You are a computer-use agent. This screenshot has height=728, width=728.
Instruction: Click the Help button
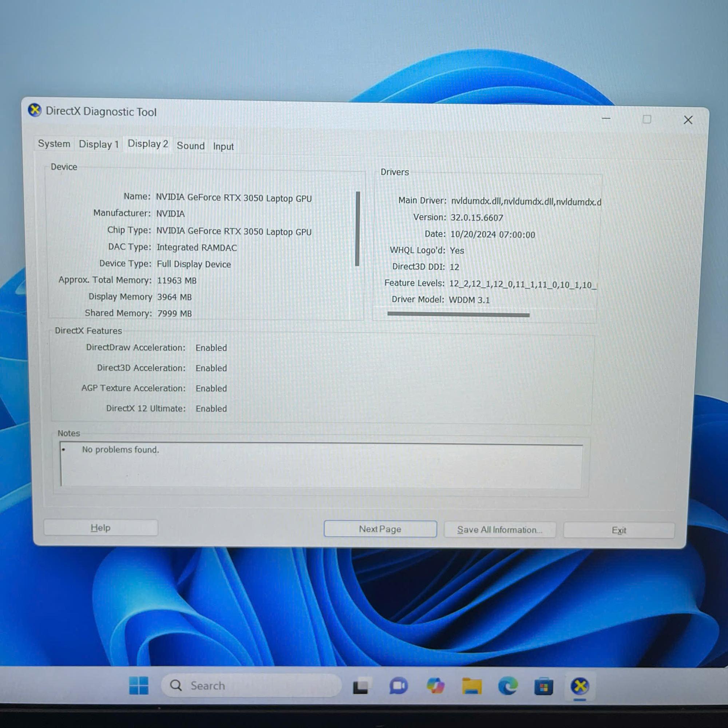click(x=100, y=527)
